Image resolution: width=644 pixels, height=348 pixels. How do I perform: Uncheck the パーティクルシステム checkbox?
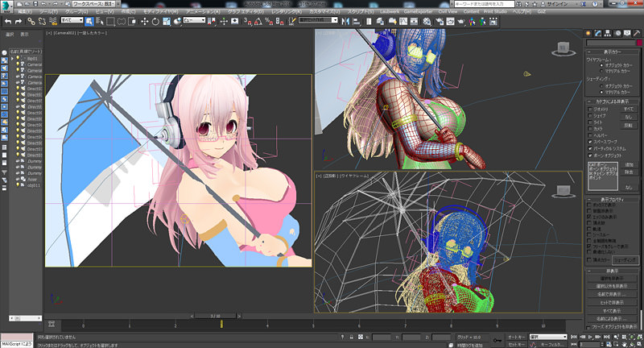(x=590, y=149)
